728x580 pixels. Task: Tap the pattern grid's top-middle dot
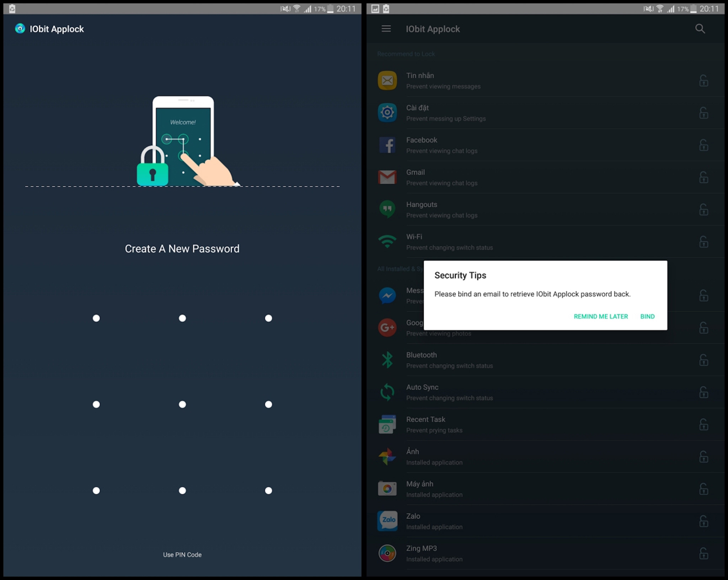pyautogui.click(x=182, y=318)
